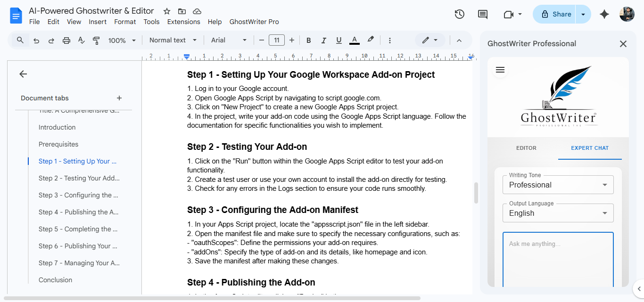The width and height of the screenshot is (644, 302).
Task: Switch to the Editor tab
Action: point(526,147)
